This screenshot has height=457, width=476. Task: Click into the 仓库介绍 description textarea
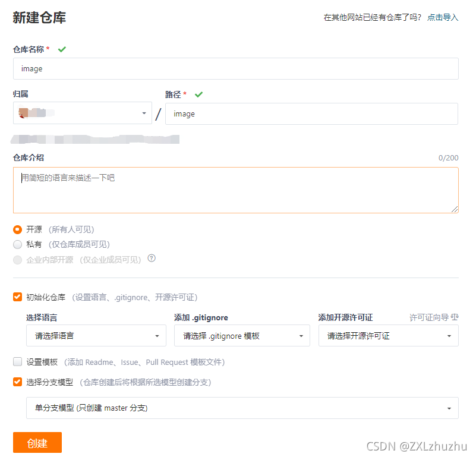click(x=235, y=190)
